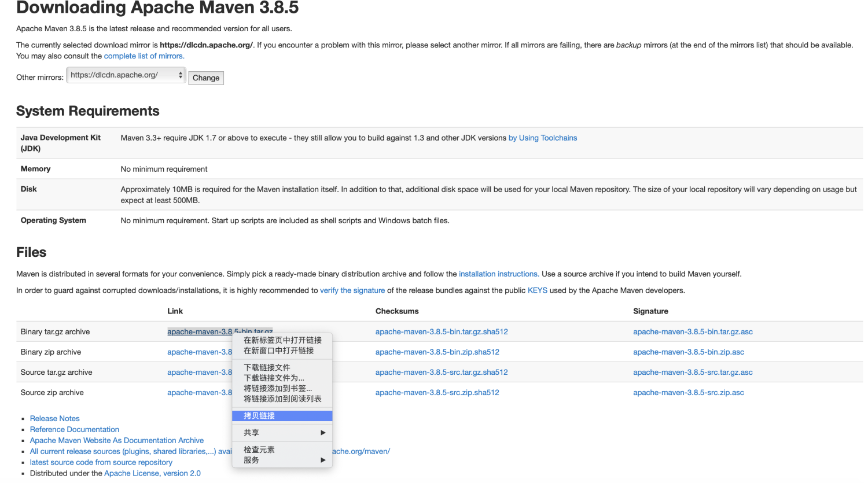
Task: Open the Release Notes link
Action: 55,418
